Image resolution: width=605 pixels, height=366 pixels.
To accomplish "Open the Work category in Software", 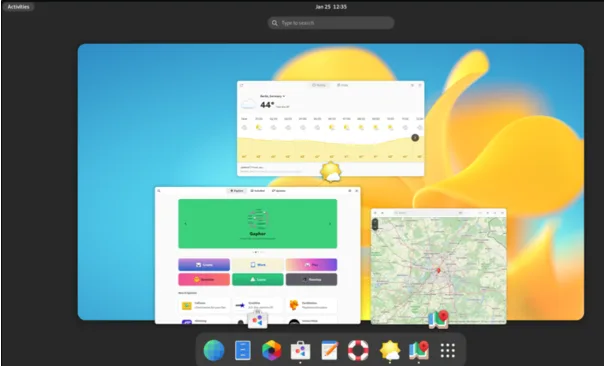I will (x=258, y=265).
